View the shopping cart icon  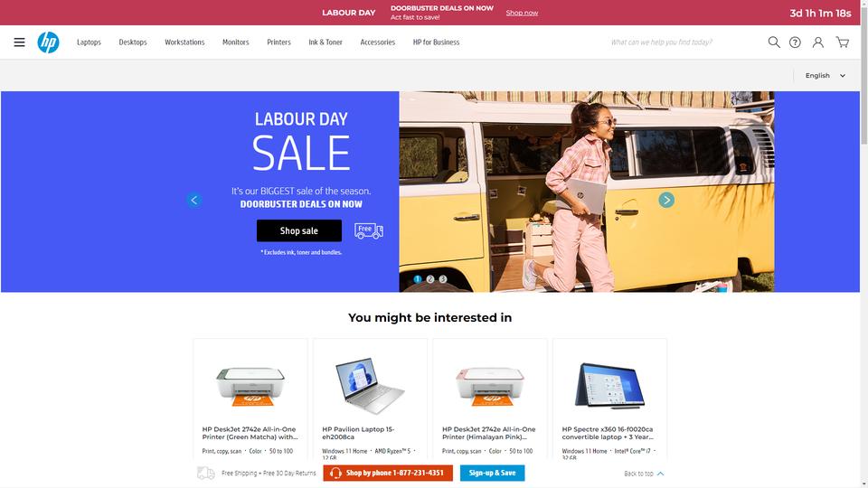843,42
